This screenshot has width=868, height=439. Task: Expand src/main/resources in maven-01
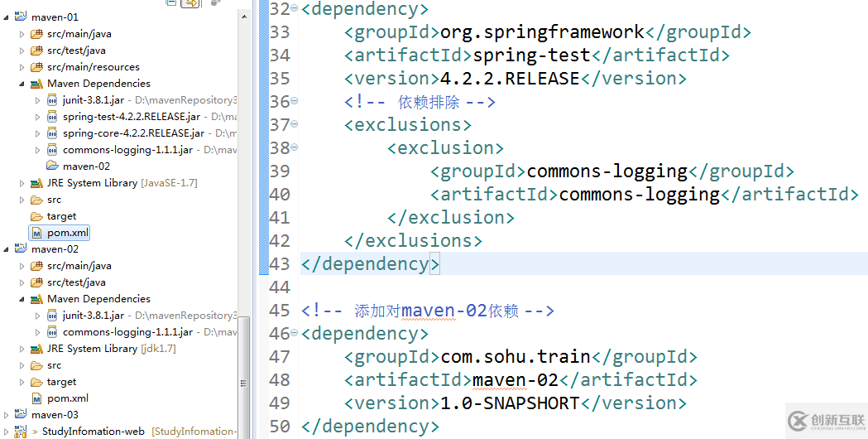[x=22, y=67]
